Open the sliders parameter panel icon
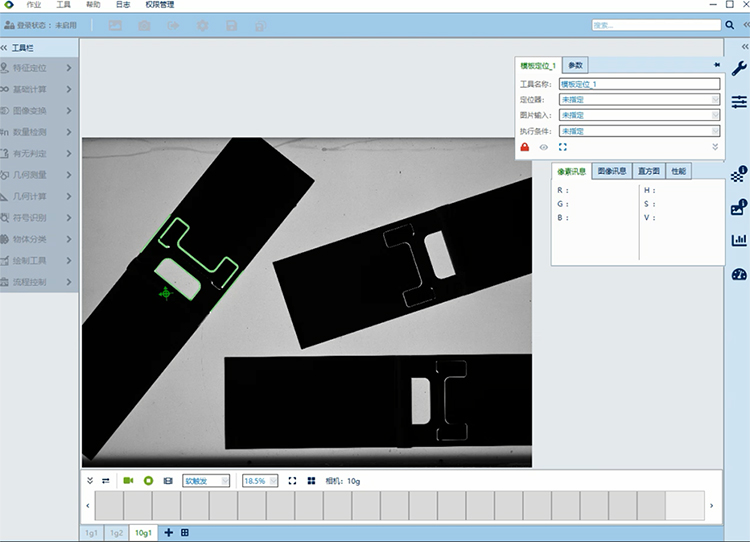 point(739,102)
